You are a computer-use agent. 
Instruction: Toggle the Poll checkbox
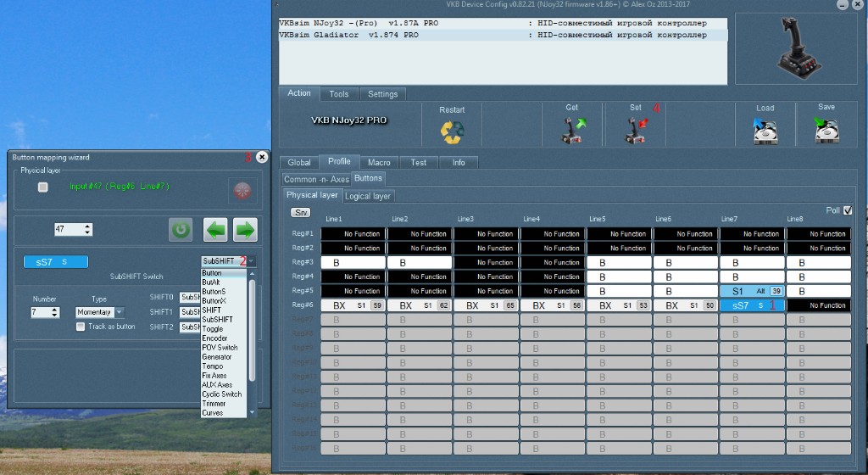tap(848, 210)
